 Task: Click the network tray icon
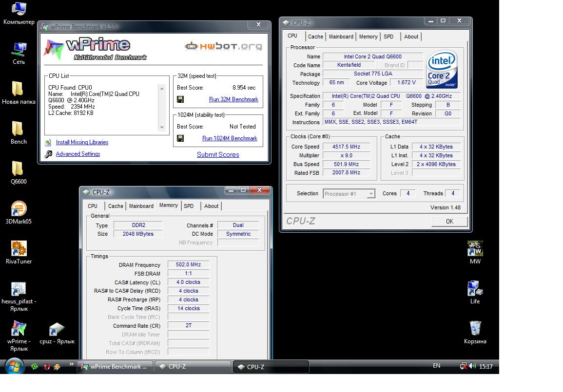click(x=463, y=366)
